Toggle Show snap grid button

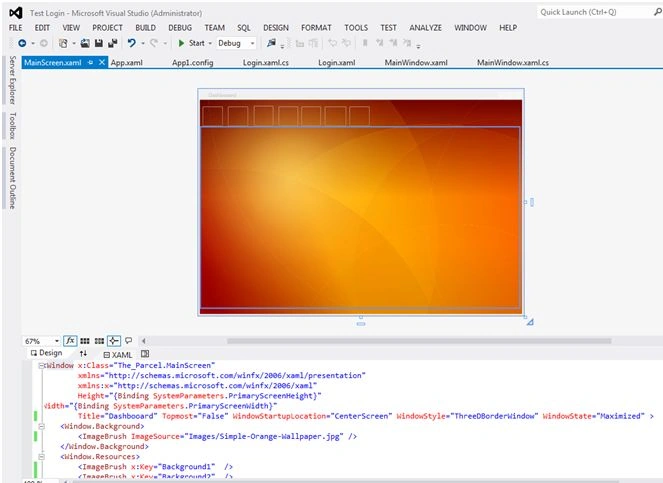[85, 341]
